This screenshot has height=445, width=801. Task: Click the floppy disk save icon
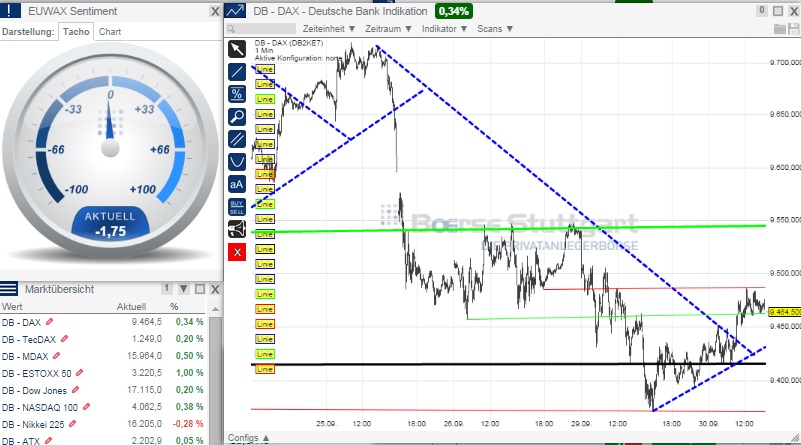[793, 29]
